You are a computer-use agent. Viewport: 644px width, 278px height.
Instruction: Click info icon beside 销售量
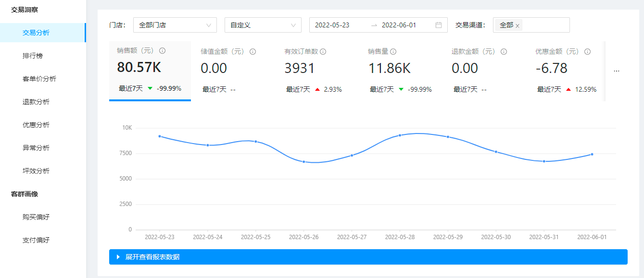(393, 52)
